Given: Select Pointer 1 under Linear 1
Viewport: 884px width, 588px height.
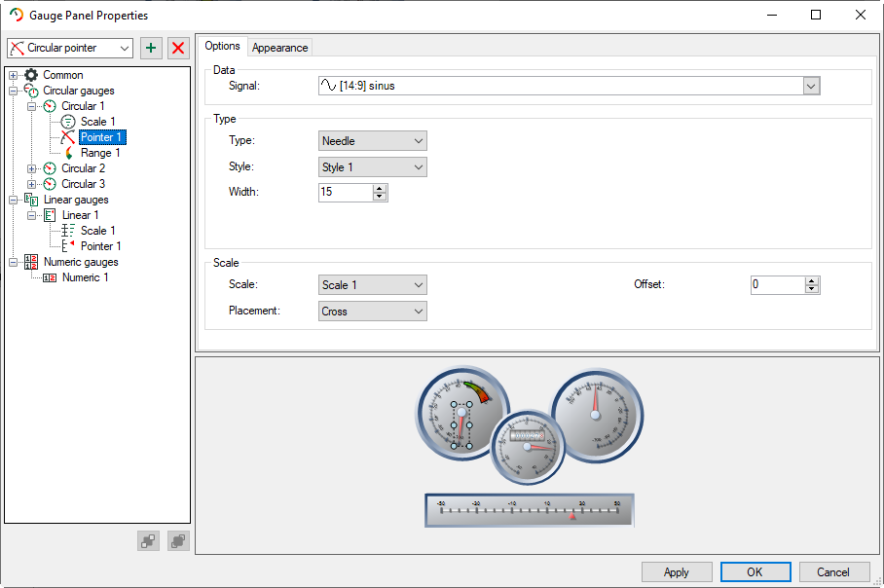Looking at the screenshot, I should pos(100,246).
